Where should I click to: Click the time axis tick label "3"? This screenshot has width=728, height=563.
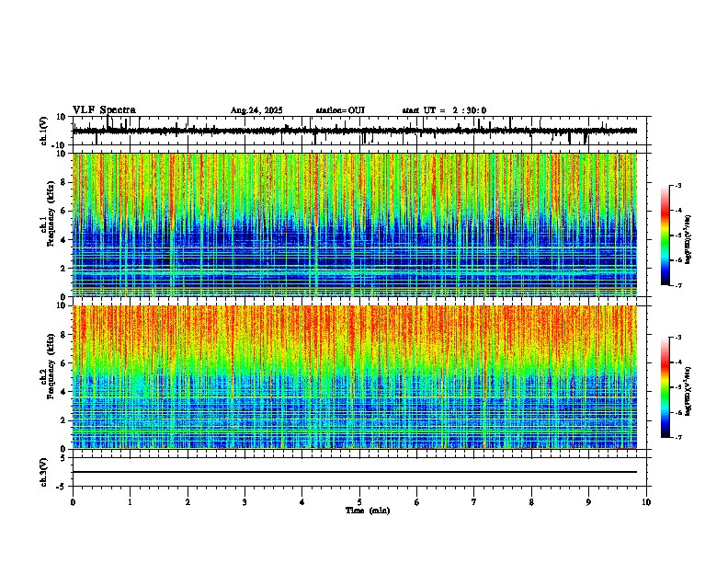coord(245,502)
